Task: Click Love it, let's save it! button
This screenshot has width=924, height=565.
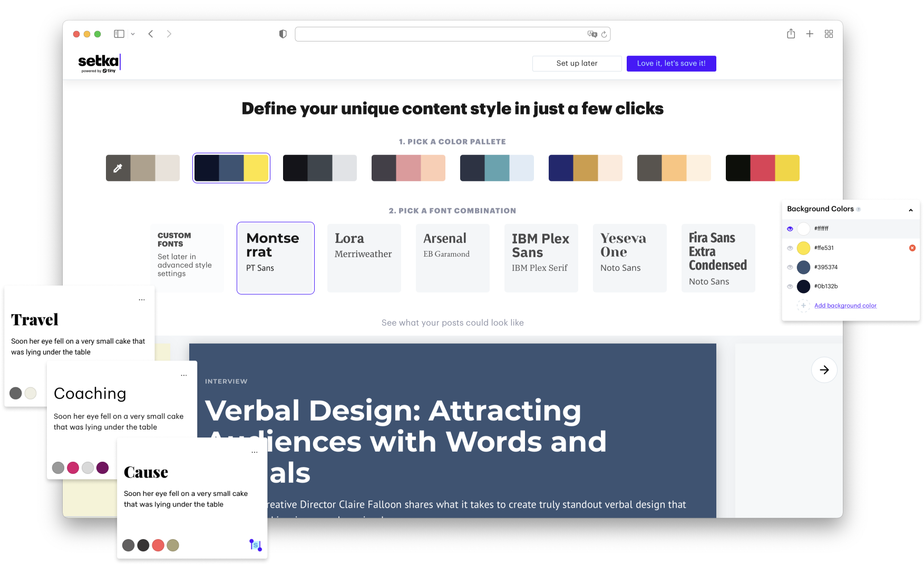Action: (672, 63)
